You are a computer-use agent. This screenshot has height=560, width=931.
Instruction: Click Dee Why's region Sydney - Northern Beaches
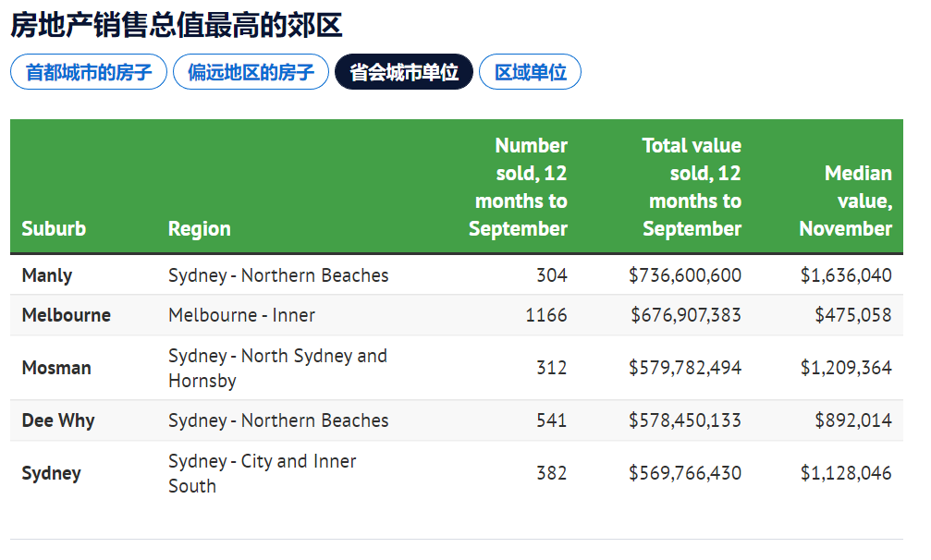[278, 420]
